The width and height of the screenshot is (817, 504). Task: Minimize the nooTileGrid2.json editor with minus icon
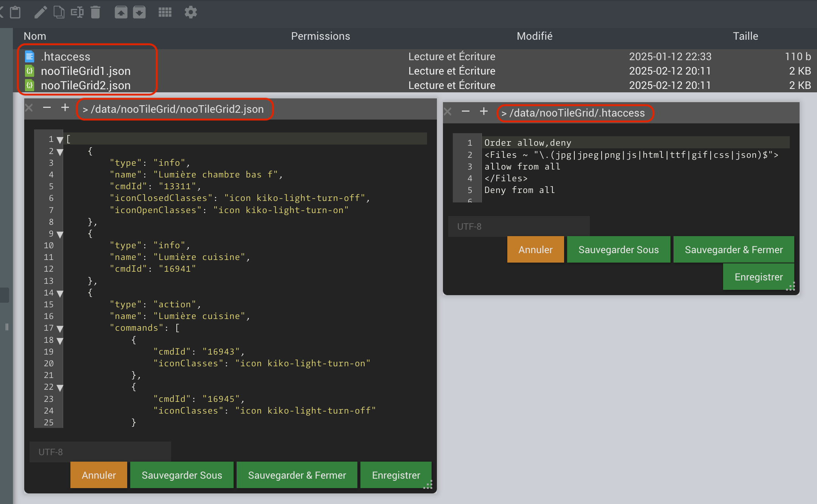click(47, 108)
